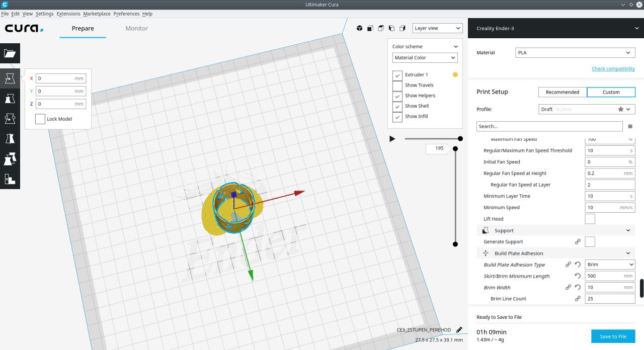Open the Check compatibility link
644x350 pixels.
(613, 69)
